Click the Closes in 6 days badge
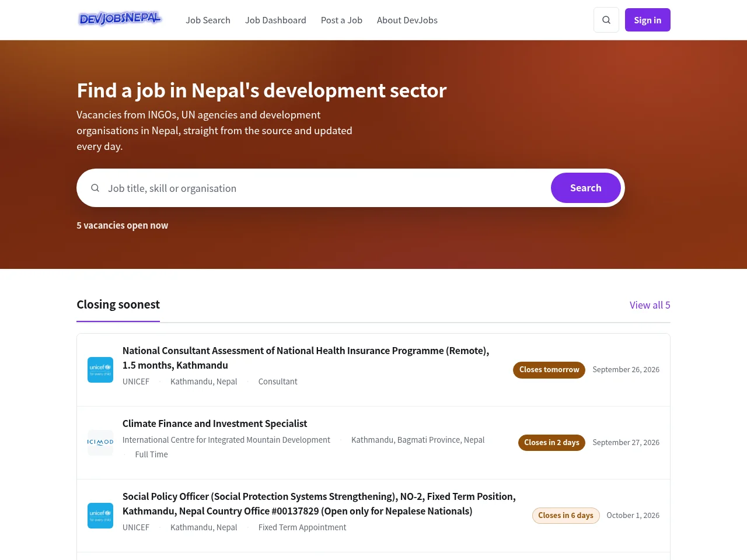The width and height of the screenshot is (747, 560). coord(566,516)
